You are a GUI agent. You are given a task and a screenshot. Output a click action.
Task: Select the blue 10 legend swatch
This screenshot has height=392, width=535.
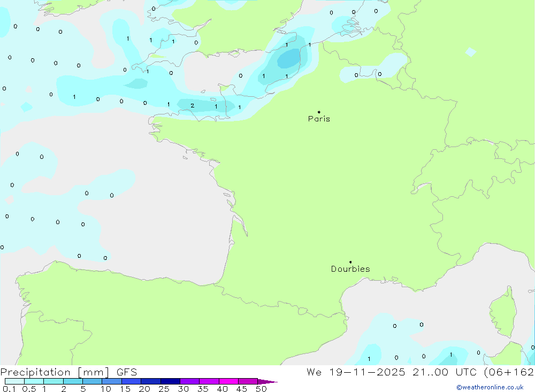(112, 381)
